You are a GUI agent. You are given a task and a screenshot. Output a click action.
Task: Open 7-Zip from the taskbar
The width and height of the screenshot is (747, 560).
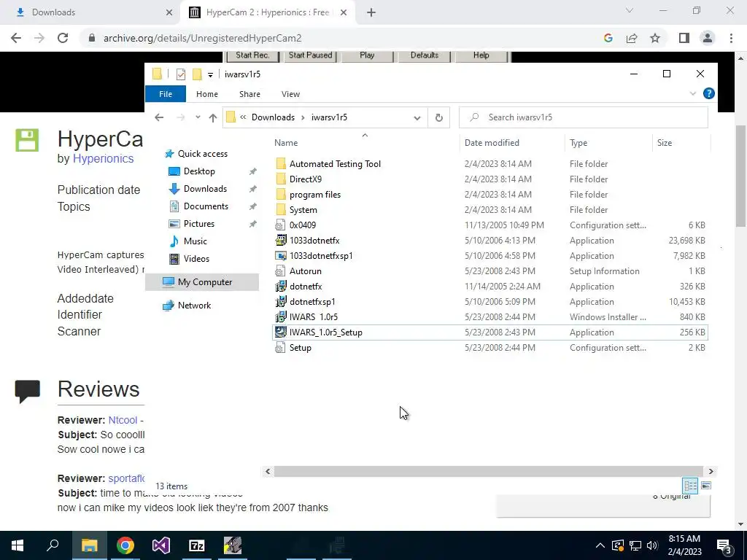pyautogui.click(x=197, y=545)
